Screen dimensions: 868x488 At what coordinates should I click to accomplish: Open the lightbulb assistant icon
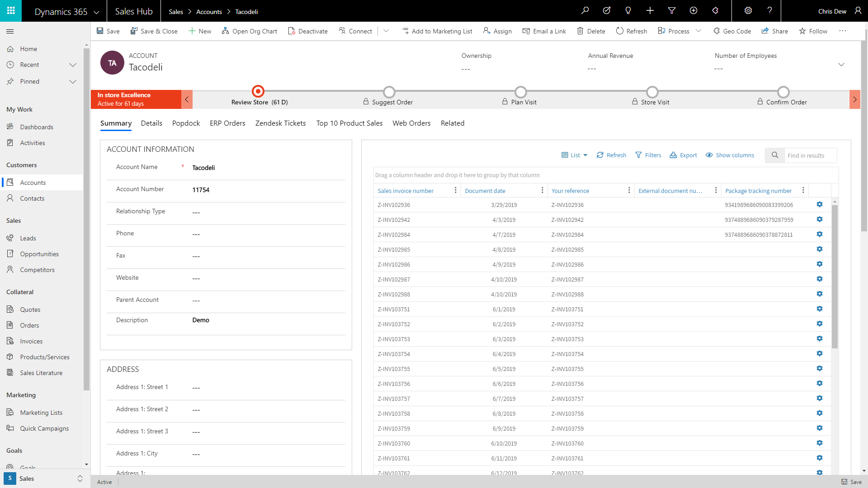(628, 11)
